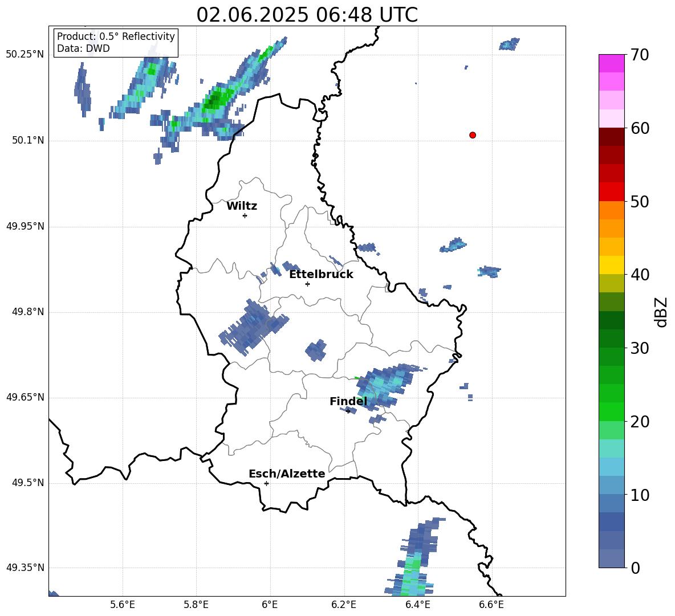The image size is (675, 616).
Task: Click the orange colorbar segment below 50
Action: click(x=611, y=210)
